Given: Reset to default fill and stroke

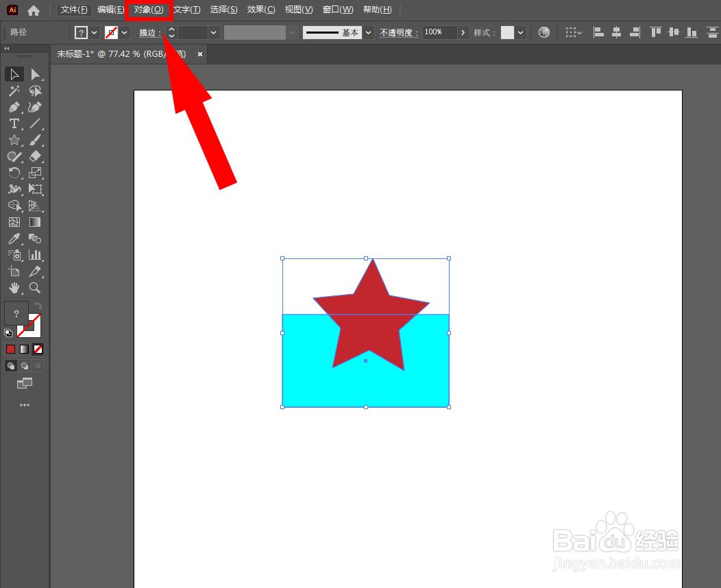Looking at the screenshot, I should [8, 333].
